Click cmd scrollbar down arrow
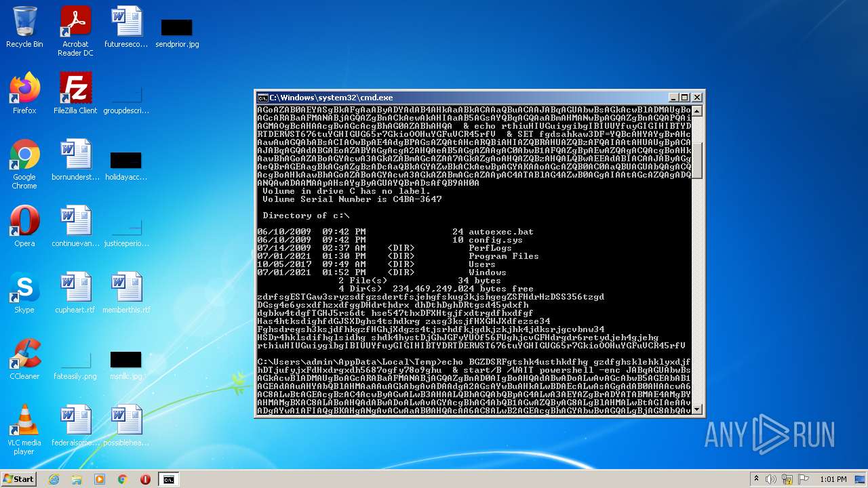Viewport: 868px width, 488px height. (x=696, y=409)
